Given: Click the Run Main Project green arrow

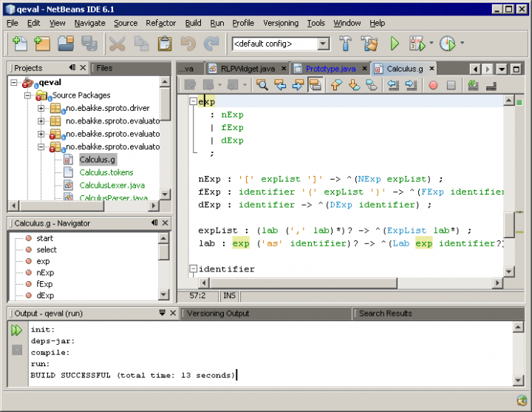Looking at the screenshot, I should pos(395,44).
